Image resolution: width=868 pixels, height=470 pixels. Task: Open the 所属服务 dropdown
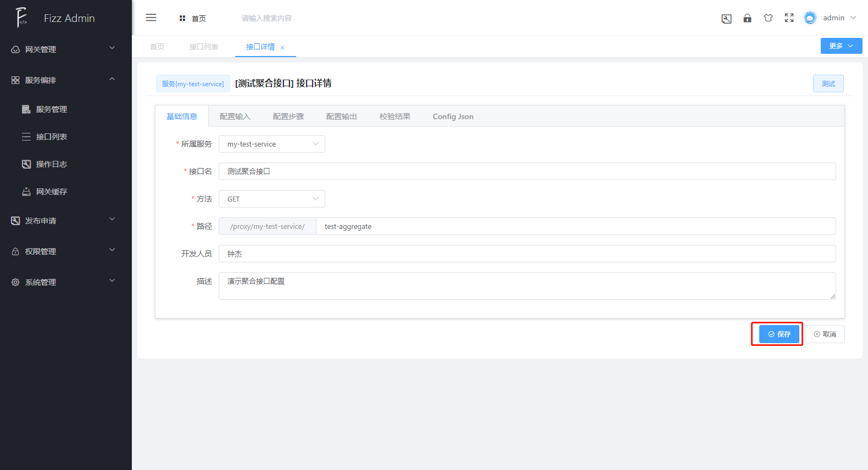272,144
